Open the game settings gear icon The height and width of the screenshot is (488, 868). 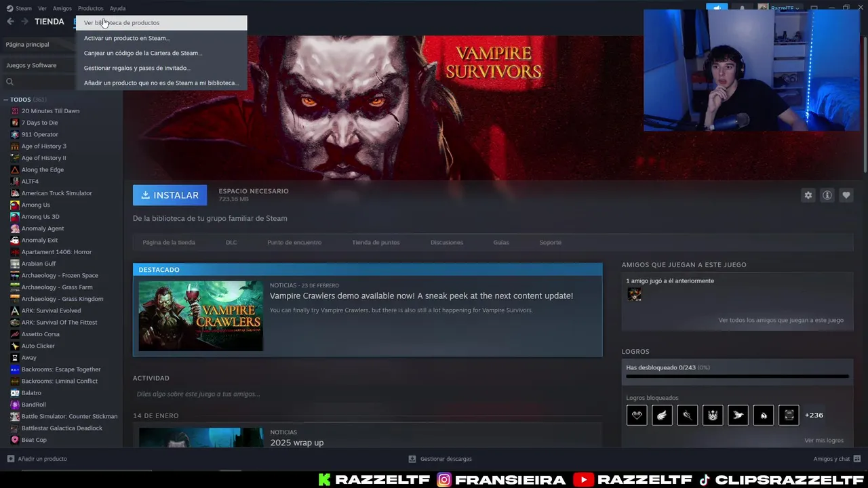808,195
